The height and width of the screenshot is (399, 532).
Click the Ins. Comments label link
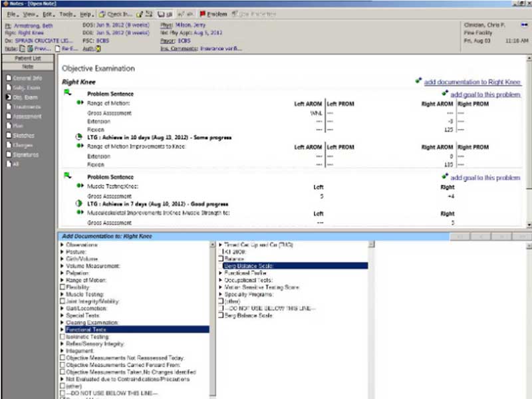(x=179, y=49)
